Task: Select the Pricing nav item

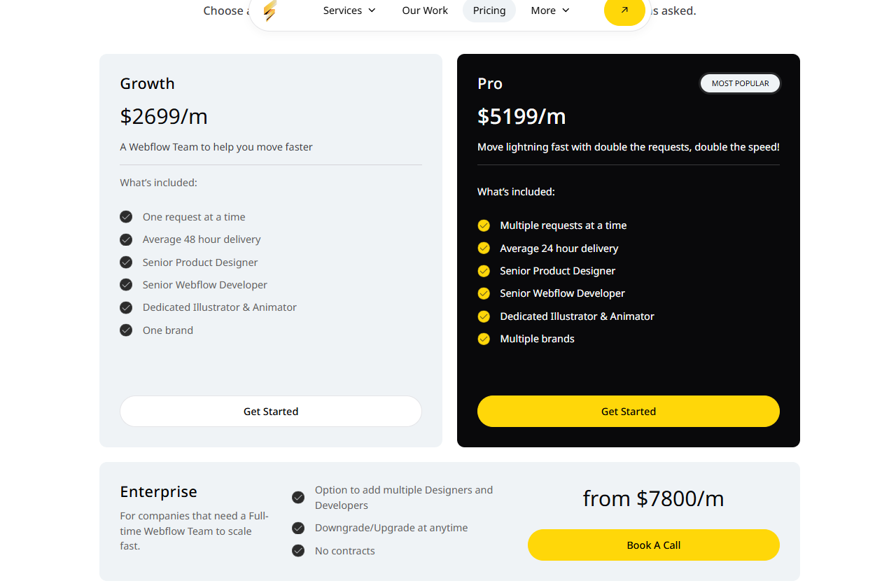Action: (x=489, y=10)
